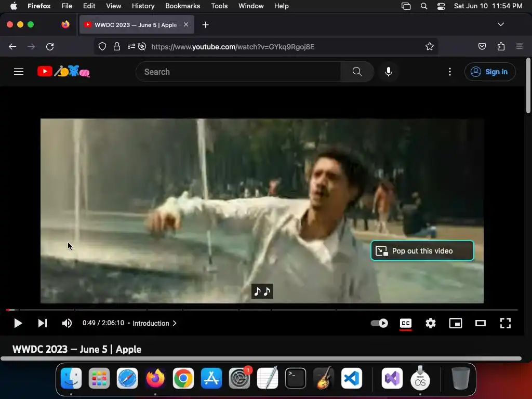
Task: Open the Bookmarks menu
Action: tap(182, 6)
